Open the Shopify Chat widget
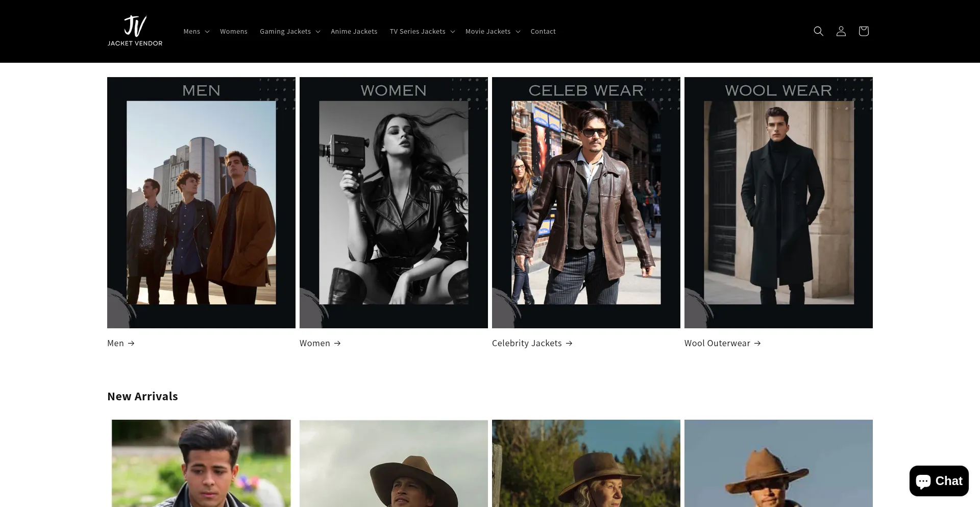 coord(939,481)
